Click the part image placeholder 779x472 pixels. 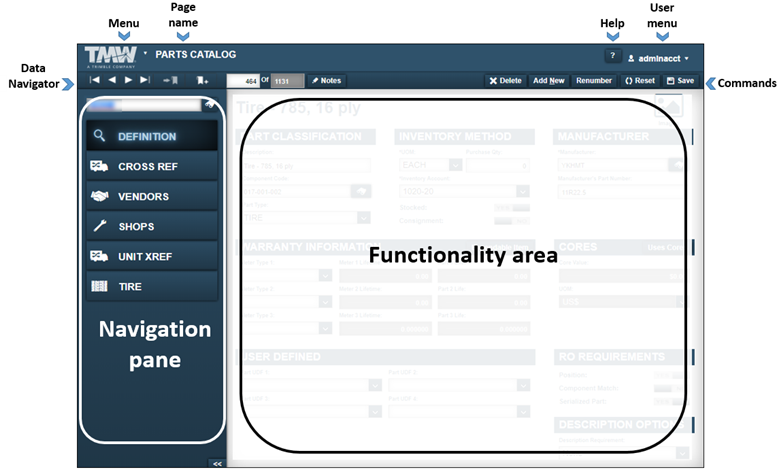[669, 106]
